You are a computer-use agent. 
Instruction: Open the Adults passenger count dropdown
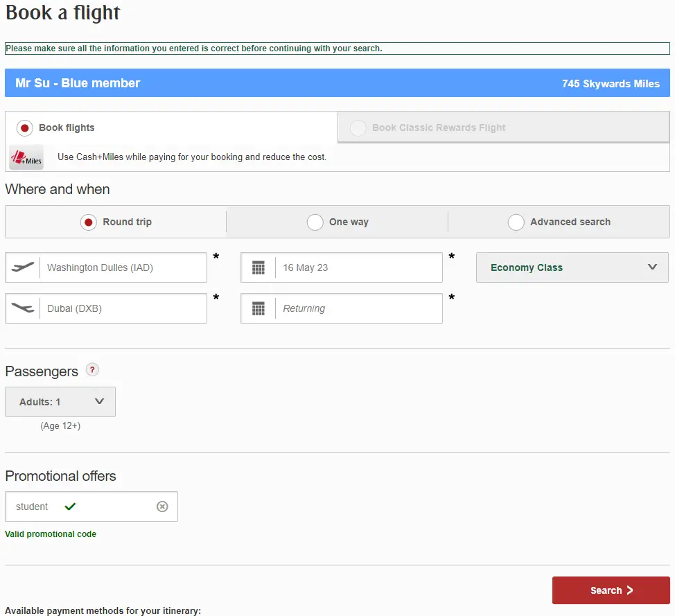(60, 402)
